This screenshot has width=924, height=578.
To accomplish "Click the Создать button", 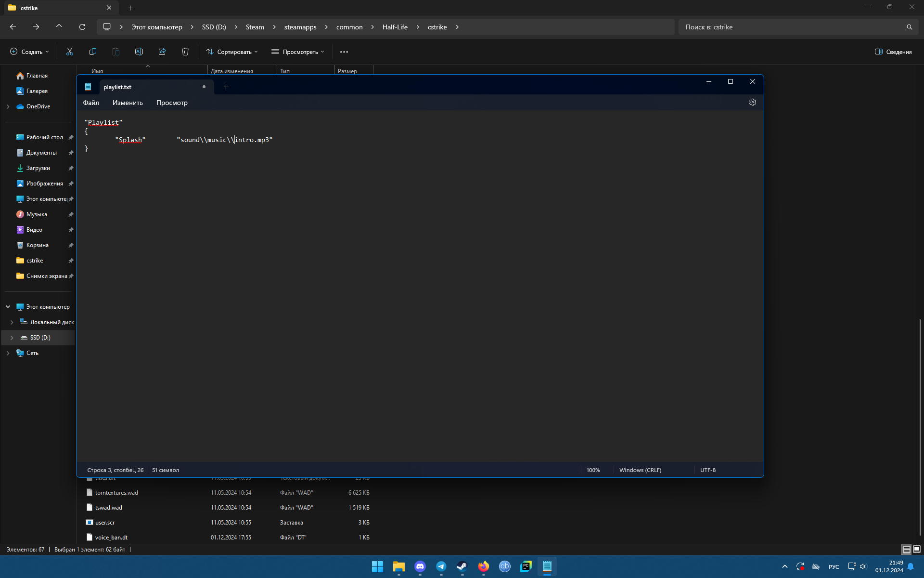I will tap(30, 52).
